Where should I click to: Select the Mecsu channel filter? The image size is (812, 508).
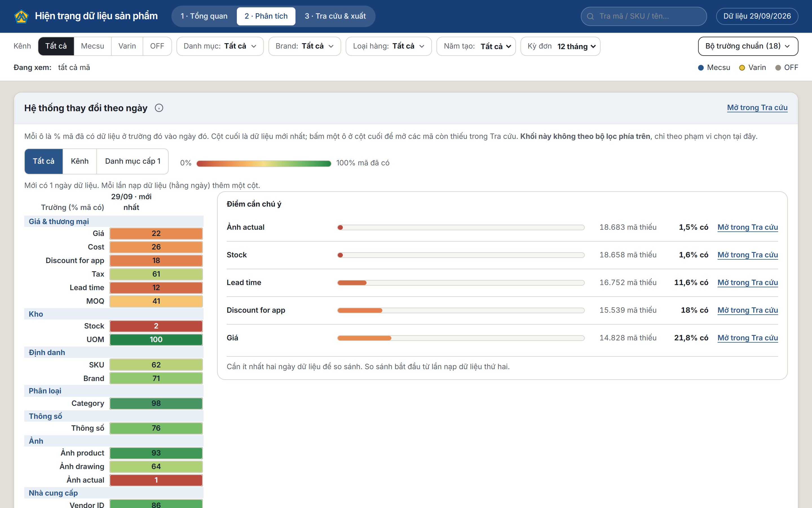coord(92,46)
